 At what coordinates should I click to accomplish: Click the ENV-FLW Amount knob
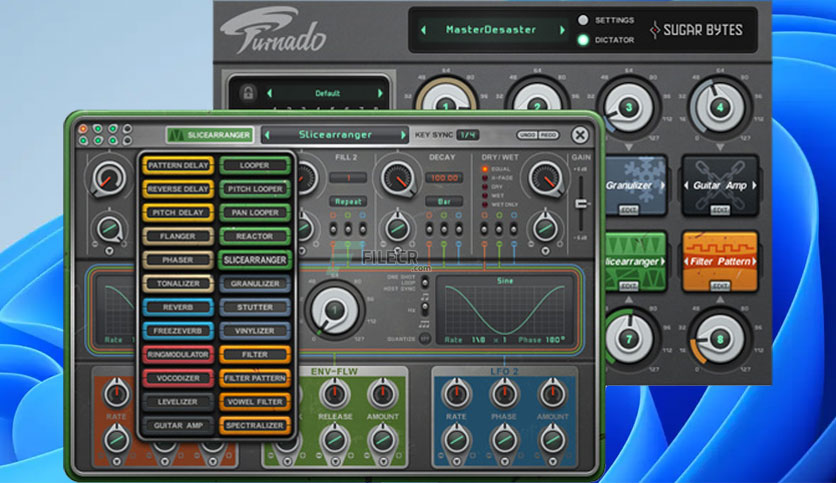382,394
